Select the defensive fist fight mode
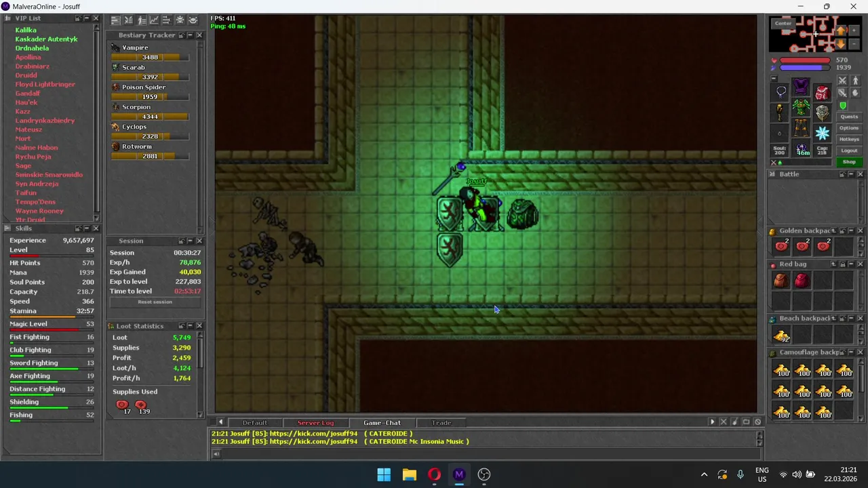 click(855, 93)
